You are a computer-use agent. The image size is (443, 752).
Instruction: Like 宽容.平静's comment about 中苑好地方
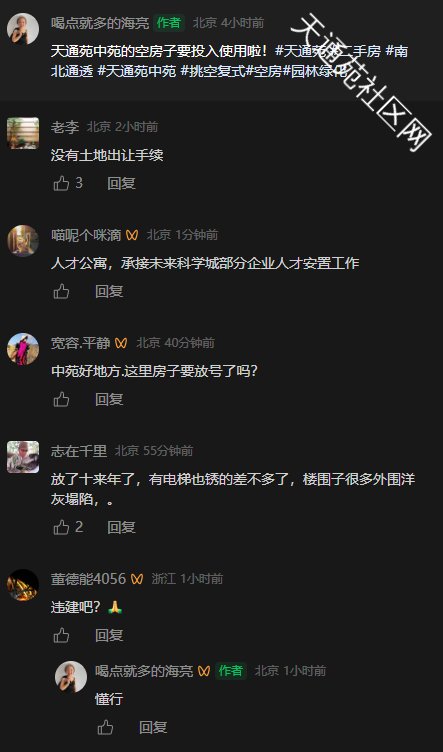pos(61,399)
